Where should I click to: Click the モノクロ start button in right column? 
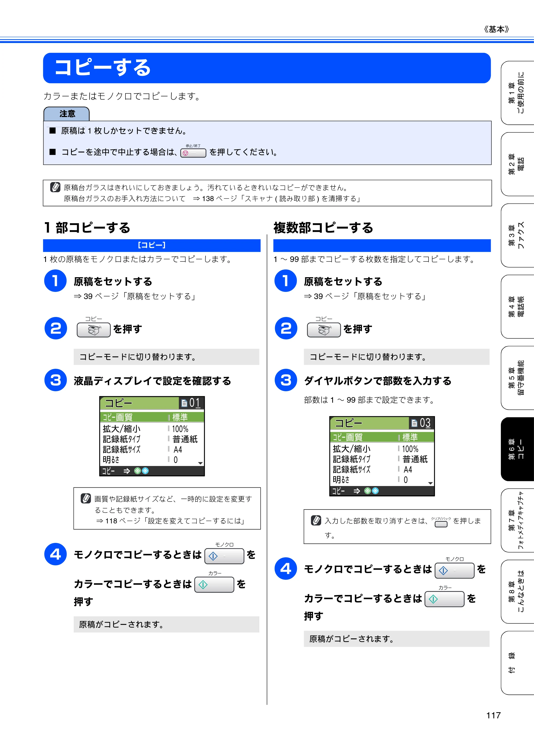454,571
